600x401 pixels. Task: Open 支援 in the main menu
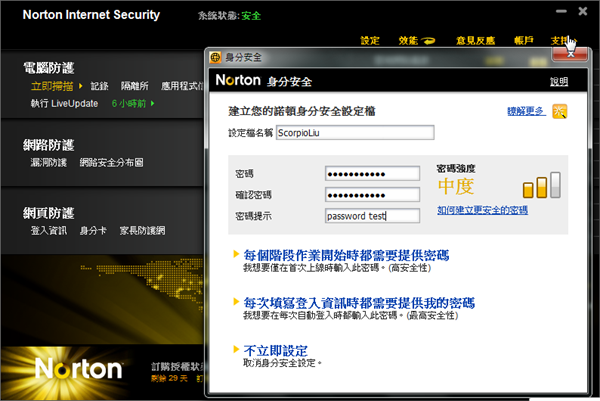click(561, 41)
